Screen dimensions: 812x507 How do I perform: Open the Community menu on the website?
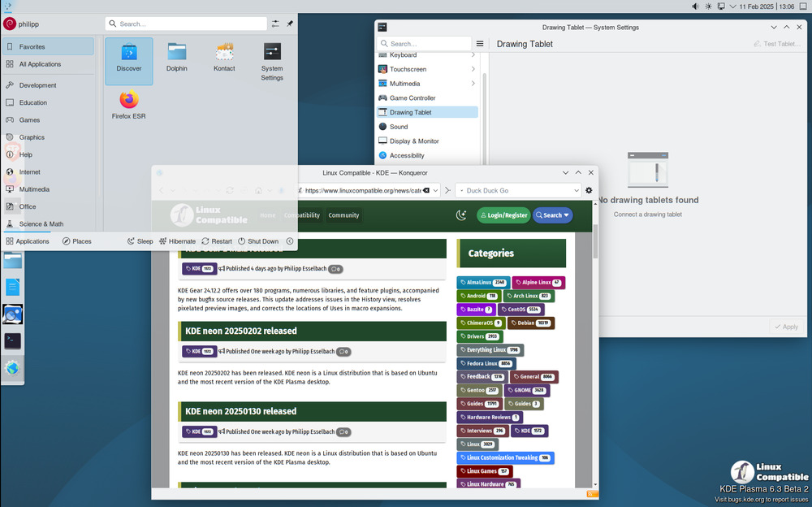tap(343, 215)
